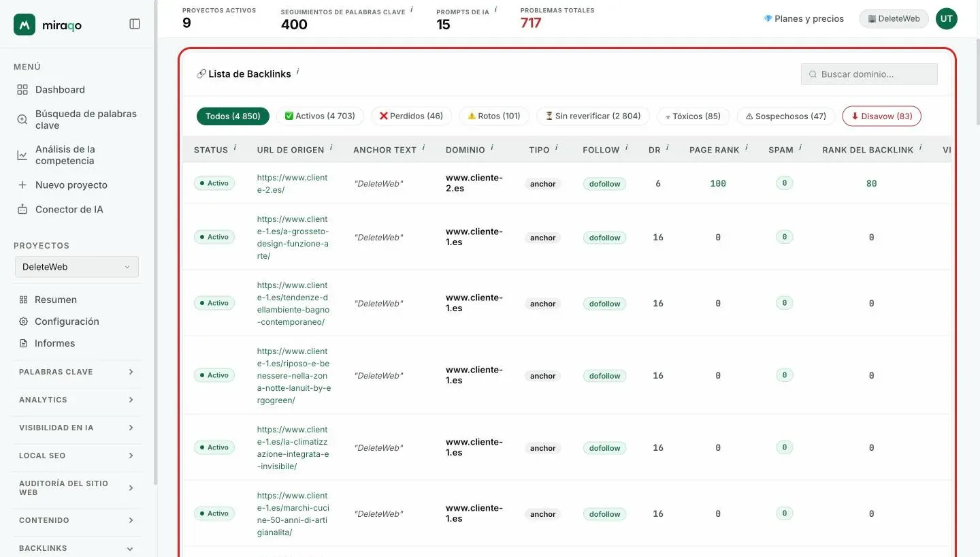Select the Todos (4 850) filter
Screen dimensions: 980x557
(x=233, y=116)
